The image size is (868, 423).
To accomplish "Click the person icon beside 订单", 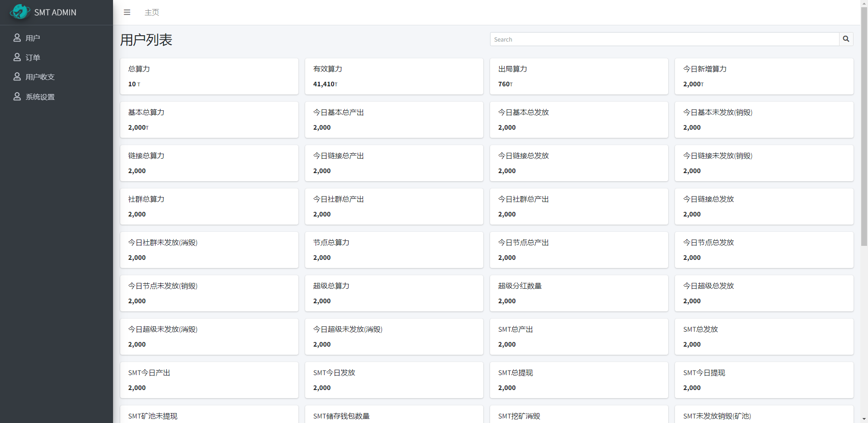I will tap(17, 57).
